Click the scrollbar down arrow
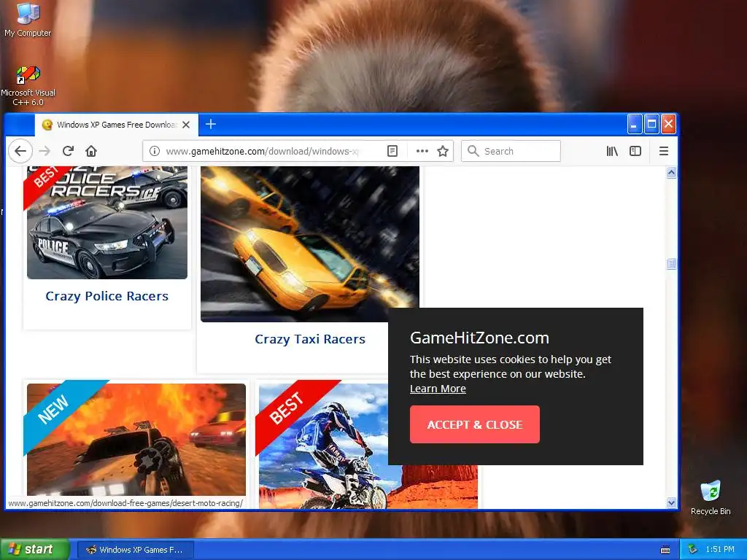 pos(671,502)
